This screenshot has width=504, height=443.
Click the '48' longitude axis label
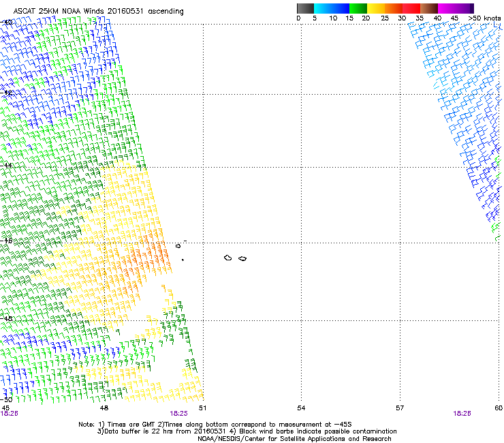(x=104, y=408)
